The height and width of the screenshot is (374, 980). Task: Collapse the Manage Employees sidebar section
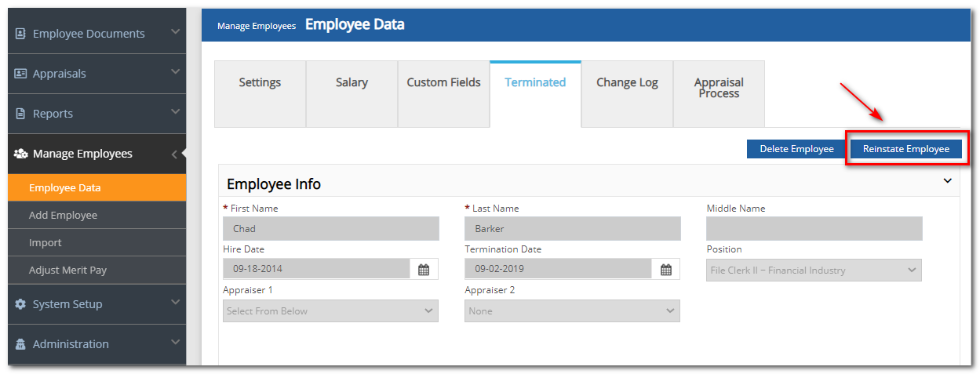(174, 154)
